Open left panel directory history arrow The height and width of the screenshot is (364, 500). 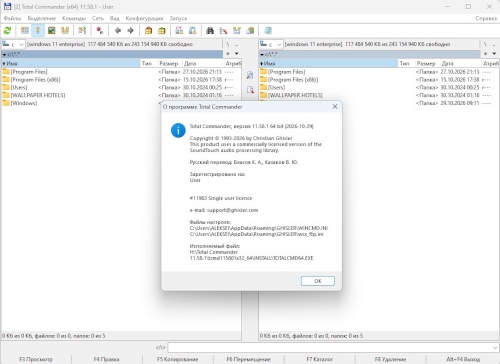point(237,54)
